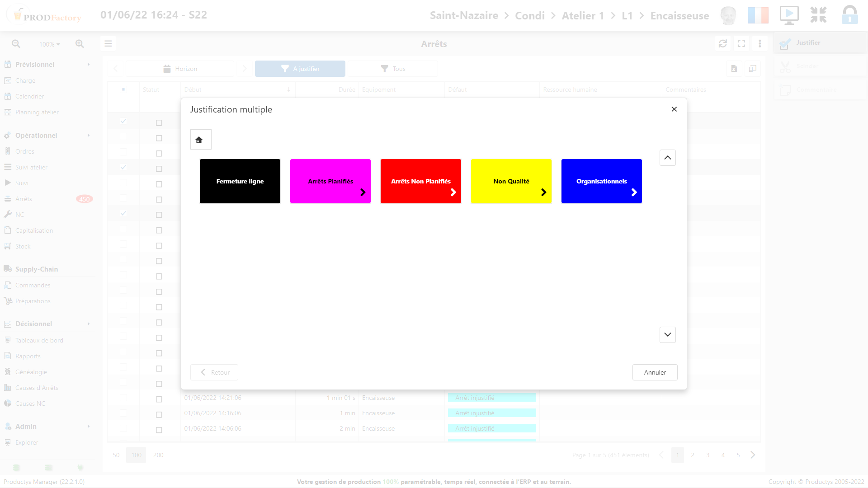The image size is (868, 488).
Task: Export the list with the Excel icon
Action: pyautogui.click(x=734, y=69)
